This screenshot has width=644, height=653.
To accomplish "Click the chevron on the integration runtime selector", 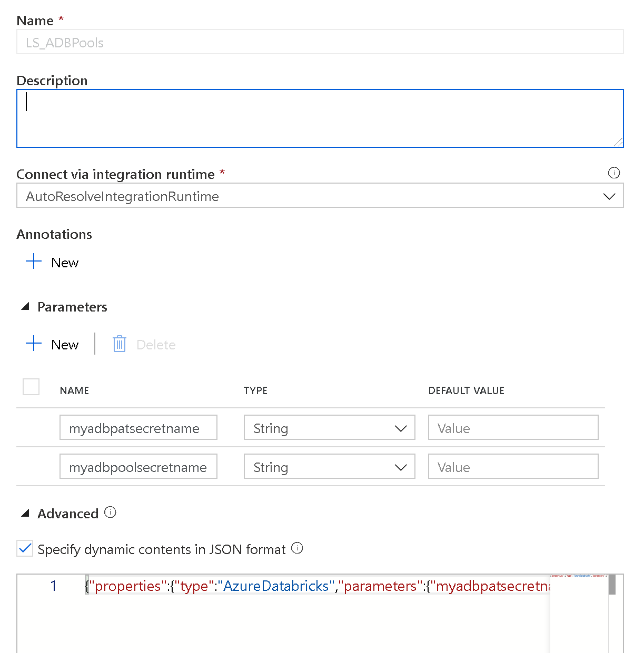I will 609,196.
